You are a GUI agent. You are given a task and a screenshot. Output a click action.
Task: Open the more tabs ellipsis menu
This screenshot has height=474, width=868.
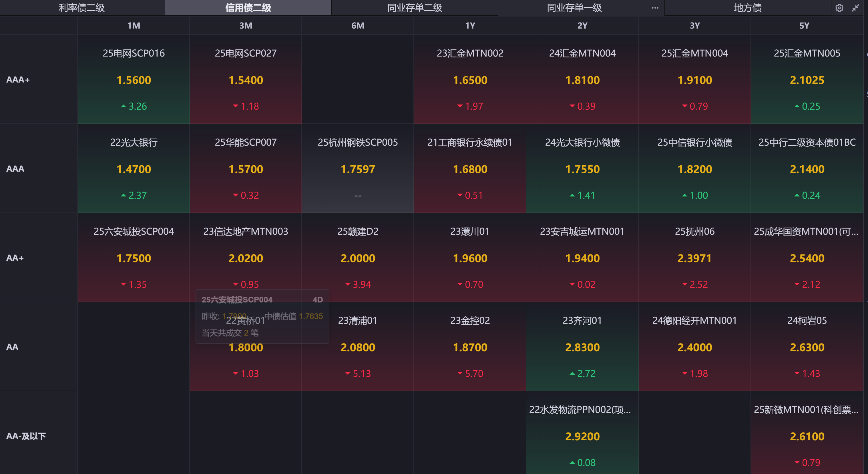pos(655,8)
